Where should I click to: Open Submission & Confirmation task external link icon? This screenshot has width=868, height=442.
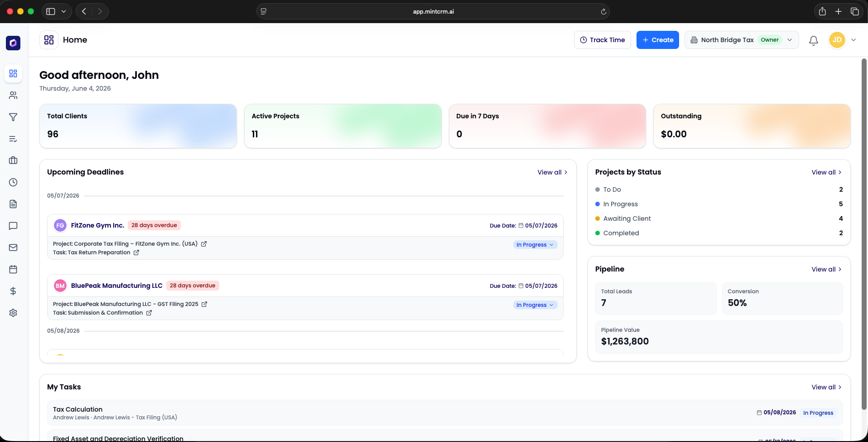tap(149, 313)
